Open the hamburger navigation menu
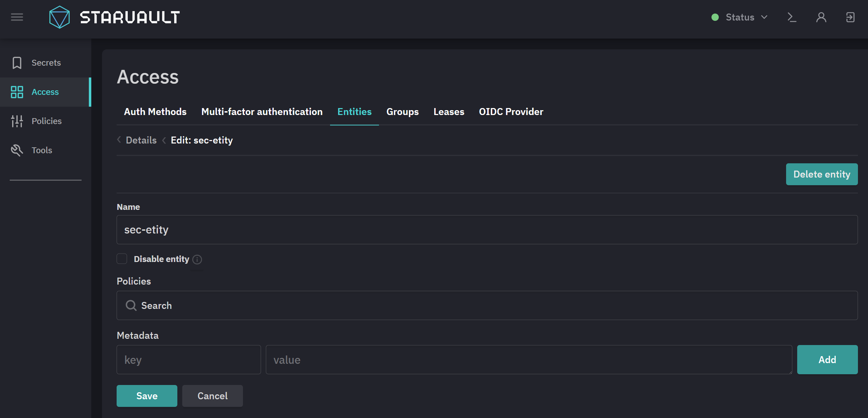 [x=17, y=17]
